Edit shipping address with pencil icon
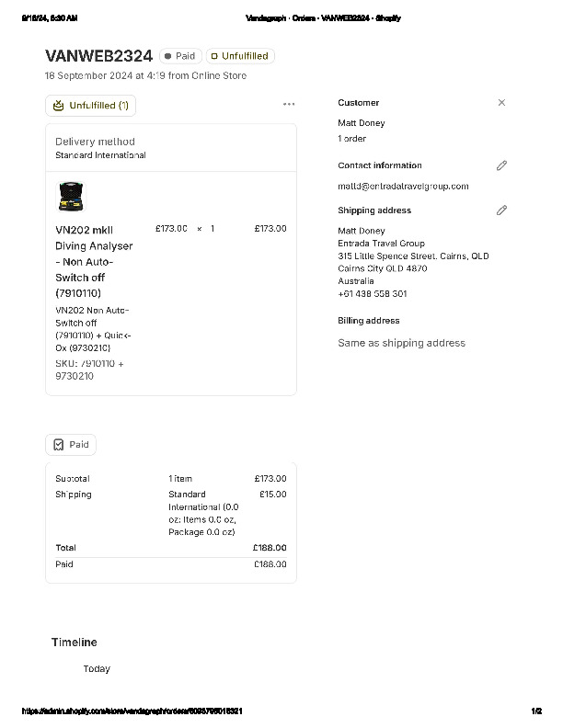The height and width of the screenshot is (728, 563). click(x=501, y=210)
